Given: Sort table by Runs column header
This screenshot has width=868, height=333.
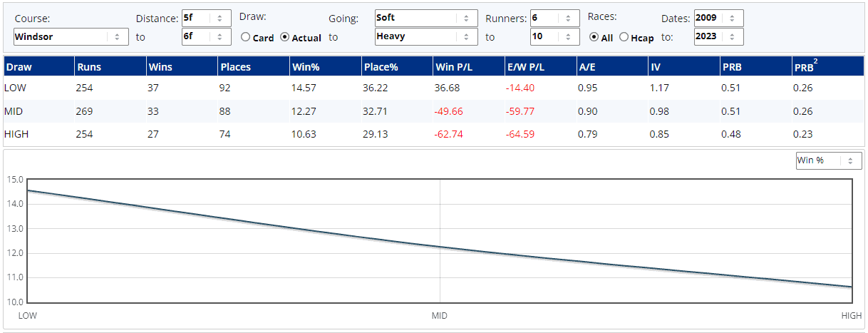Looking at the screenshot, I should tap(88, 68).
